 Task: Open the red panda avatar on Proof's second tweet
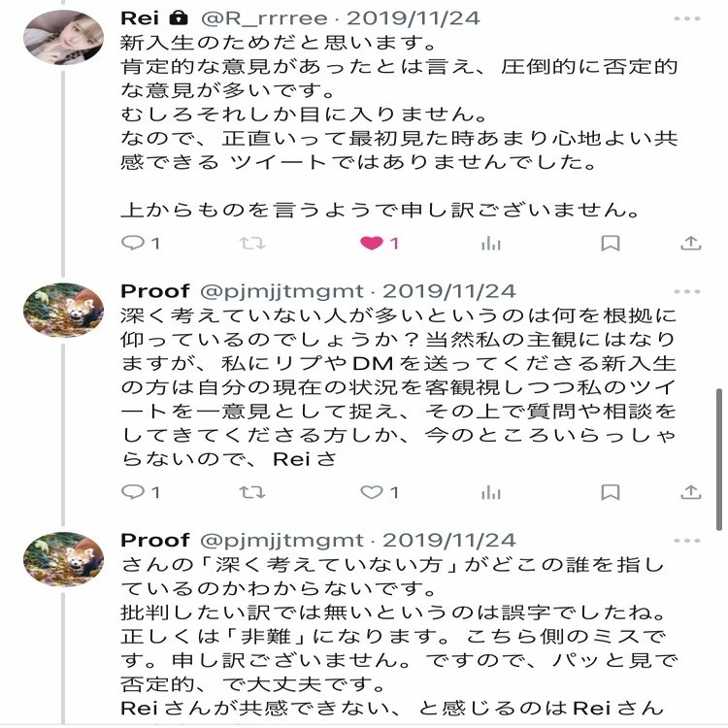click(x=63, y=559)
